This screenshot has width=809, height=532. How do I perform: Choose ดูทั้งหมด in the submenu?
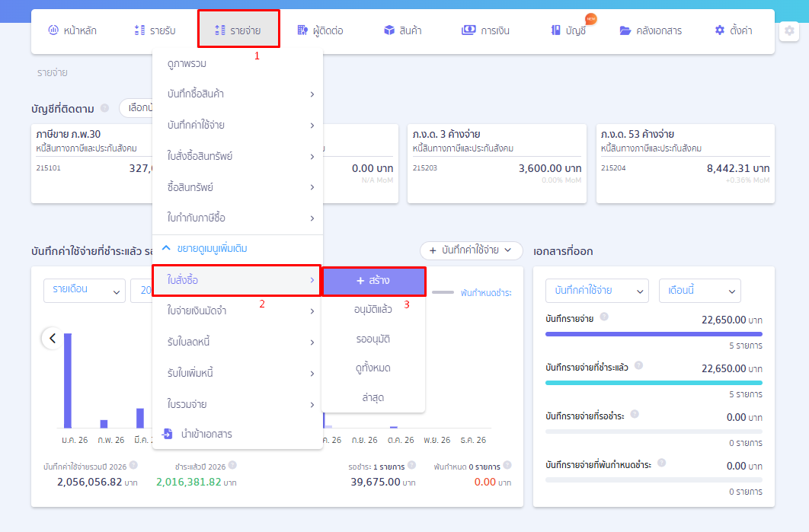[373, 368]
